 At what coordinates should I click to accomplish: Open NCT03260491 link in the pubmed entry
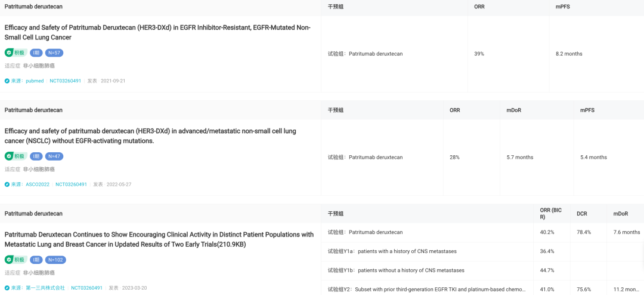pyautogui.click(x=66, y=81)
